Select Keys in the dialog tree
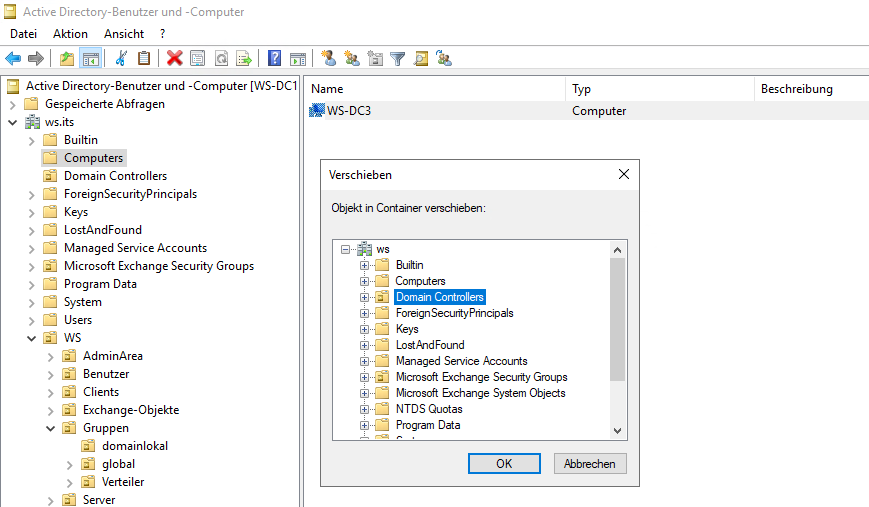This screenshot has width=869, height=507. point(407,329)
